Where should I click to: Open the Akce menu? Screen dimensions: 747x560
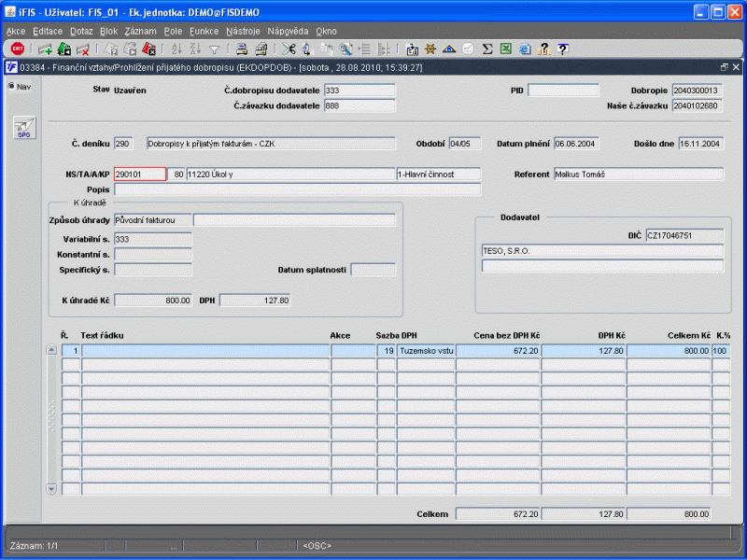tap(16, 32)
